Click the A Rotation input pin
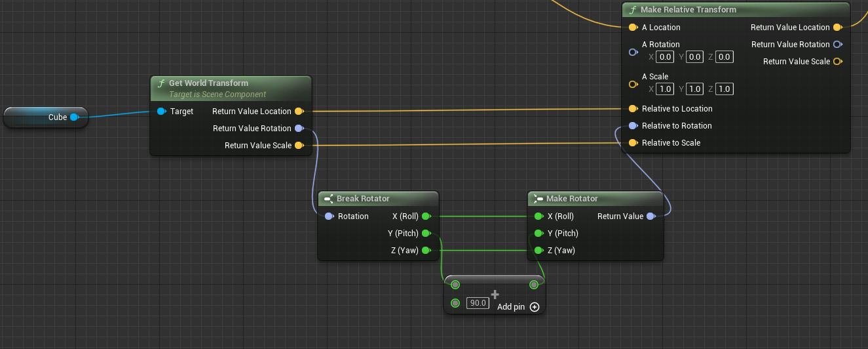This screenshot has width=868, height=349. coord(633,52)
